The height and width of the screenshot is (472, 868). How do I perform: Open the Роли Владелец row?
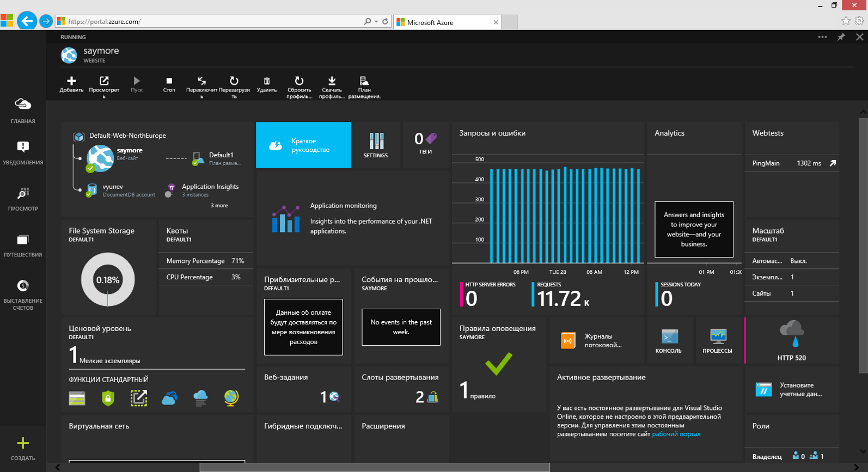[x=792, y=456]
